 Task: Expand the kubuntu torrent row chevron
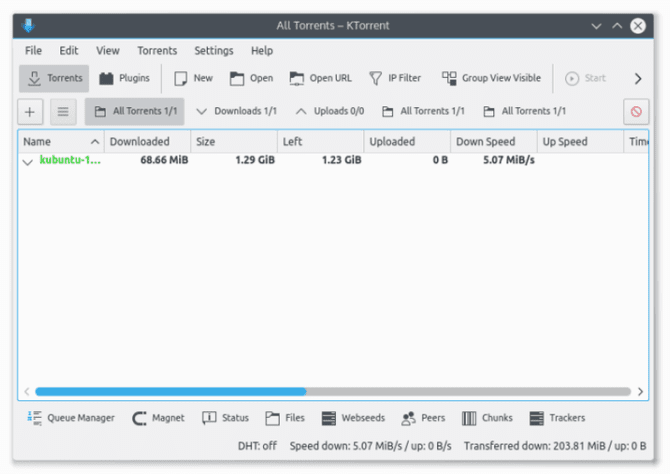tap(28, 162)
